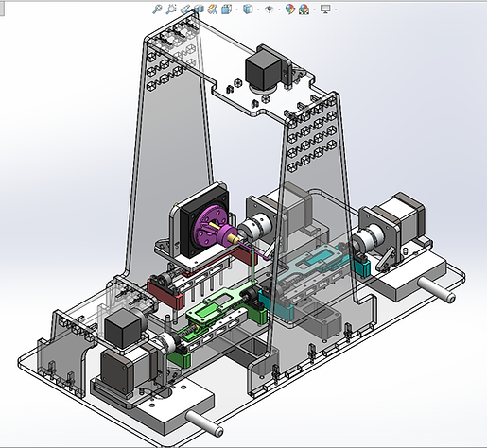487x448 pixels.
Task: Click the View Orientation cube icon
Action: [226, 9]
